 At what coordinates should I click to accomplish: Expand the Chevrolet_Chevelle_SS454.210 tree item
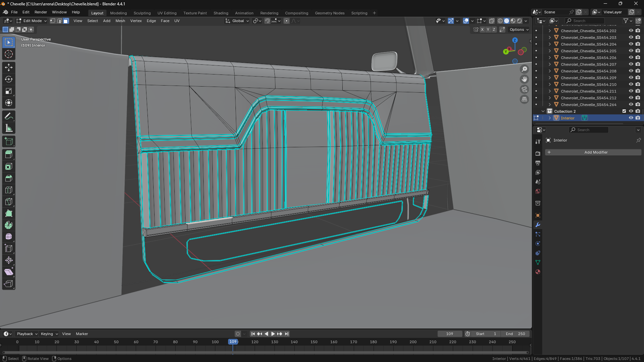tap(550, 85)
